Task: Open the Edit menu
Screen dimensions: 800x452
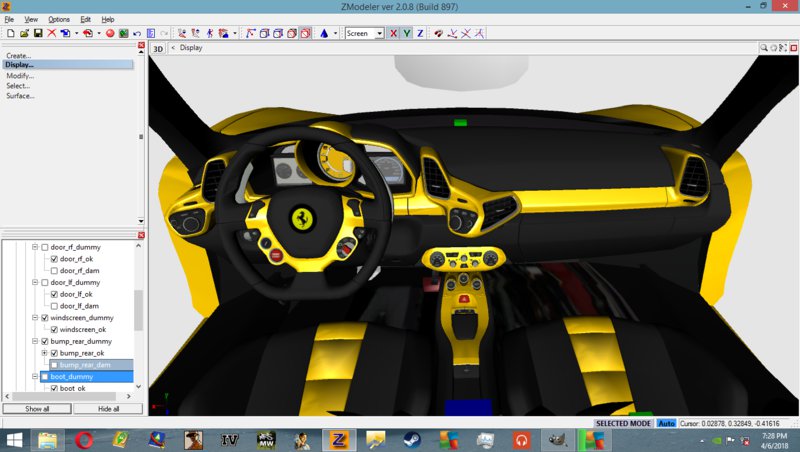Action: pyautogui.click(x=85, y=19)
